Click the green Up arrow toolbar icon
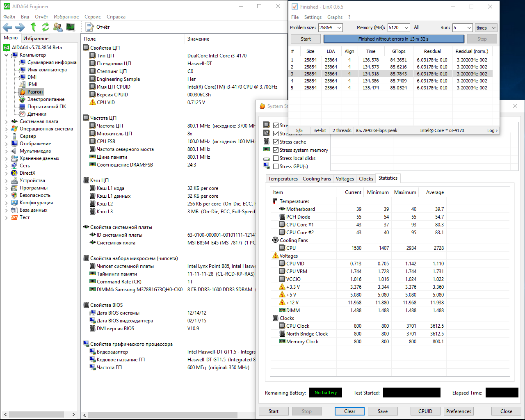Screen dimensions: 525x420 (x=34, y=27)
